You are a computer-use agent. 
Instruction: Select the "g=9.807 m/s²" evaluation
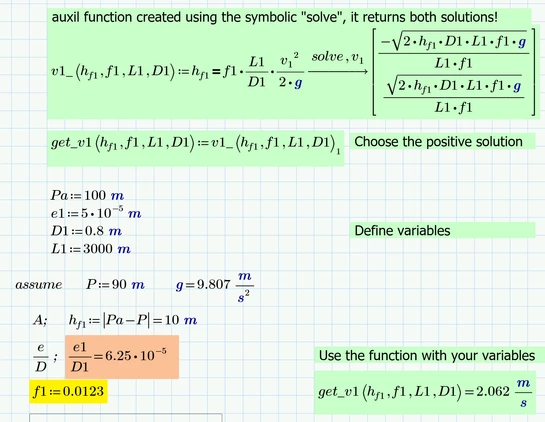coord(215,287)
